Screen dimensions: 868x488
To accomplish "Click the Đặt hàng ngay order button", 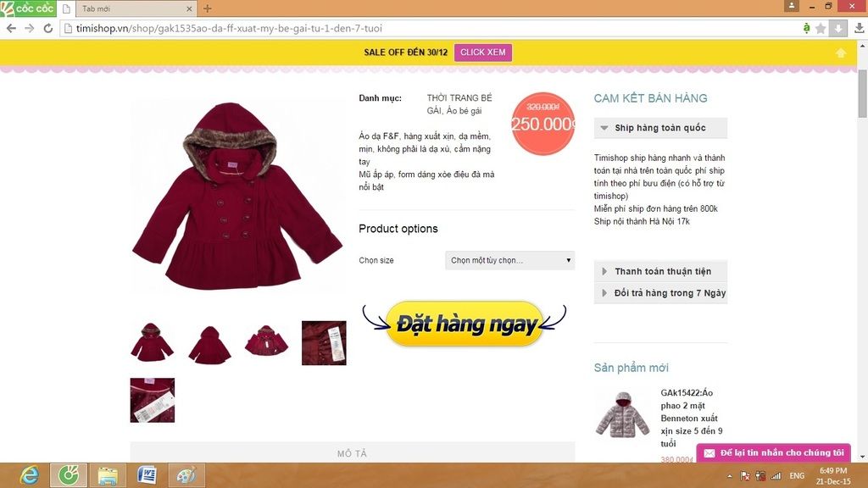I will point(465,324).
